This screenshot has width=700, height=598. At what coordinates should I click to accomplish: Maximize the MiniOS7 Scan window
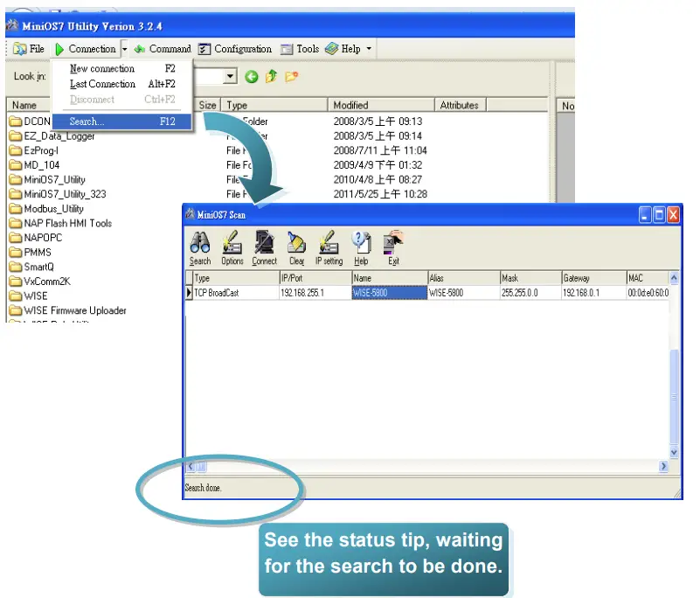point(659,215)
